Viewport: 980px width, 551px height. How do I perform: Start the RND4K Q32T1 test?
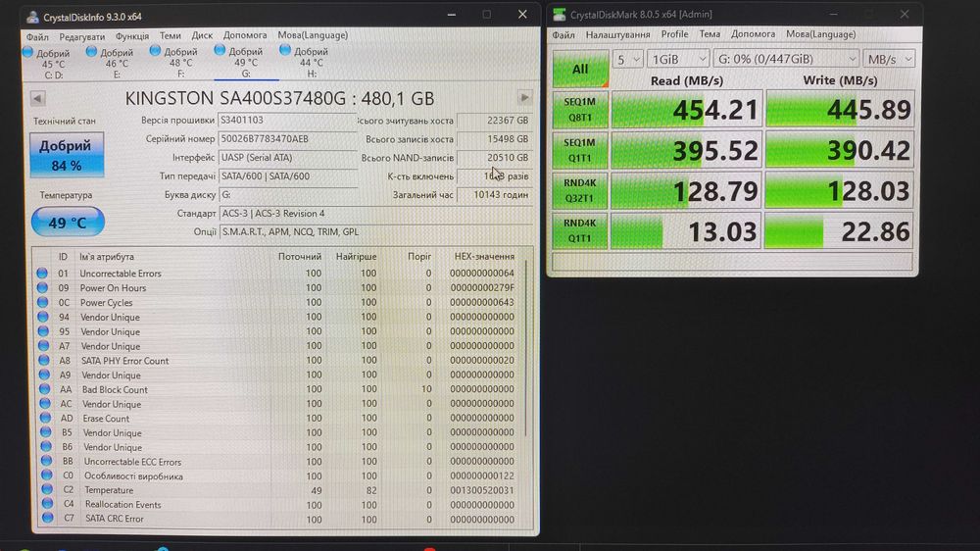tap(579, 191)
